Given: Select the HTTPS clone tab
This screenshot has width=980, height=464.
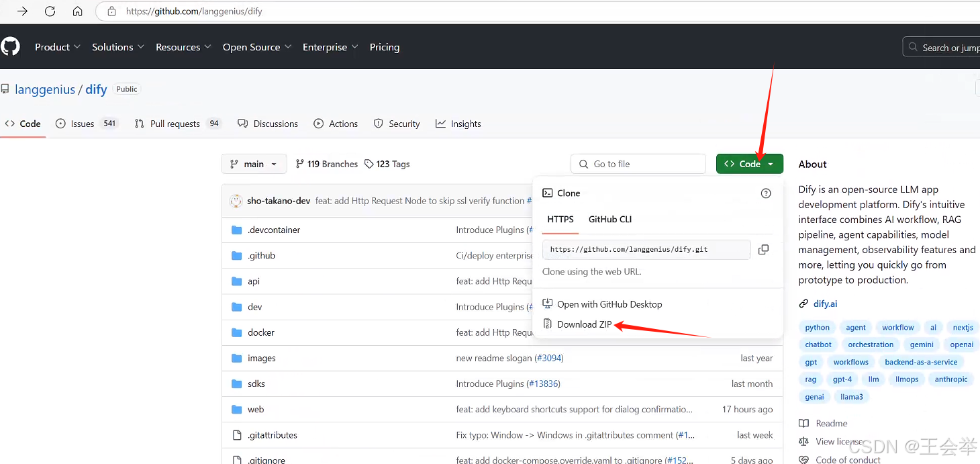Looking at the screenshot, I should click(x=560, y=220).
